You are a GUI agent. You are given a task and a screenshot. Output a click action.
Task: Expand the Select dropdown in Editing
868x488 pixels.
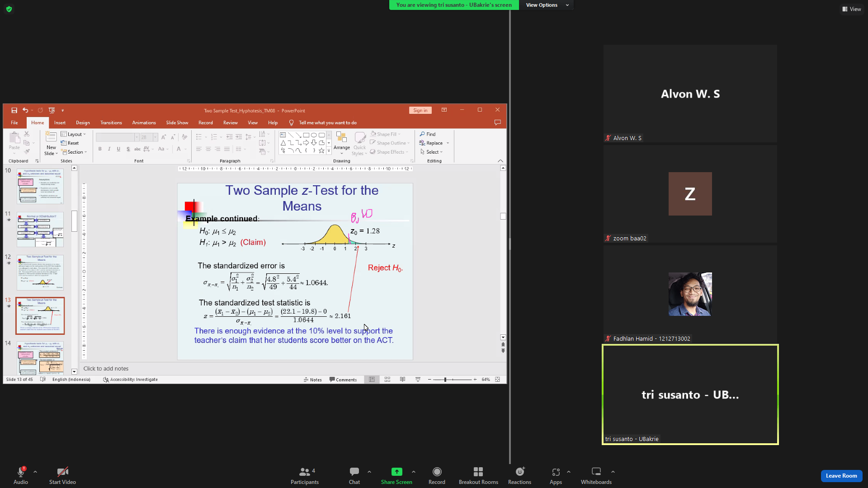click(432, 152)
